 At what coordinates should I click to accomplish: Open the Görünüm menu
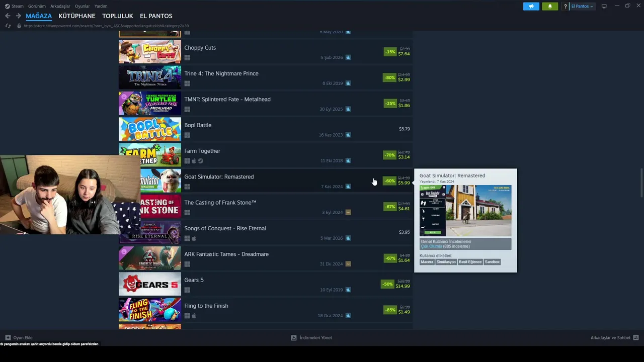click(37, 6)
